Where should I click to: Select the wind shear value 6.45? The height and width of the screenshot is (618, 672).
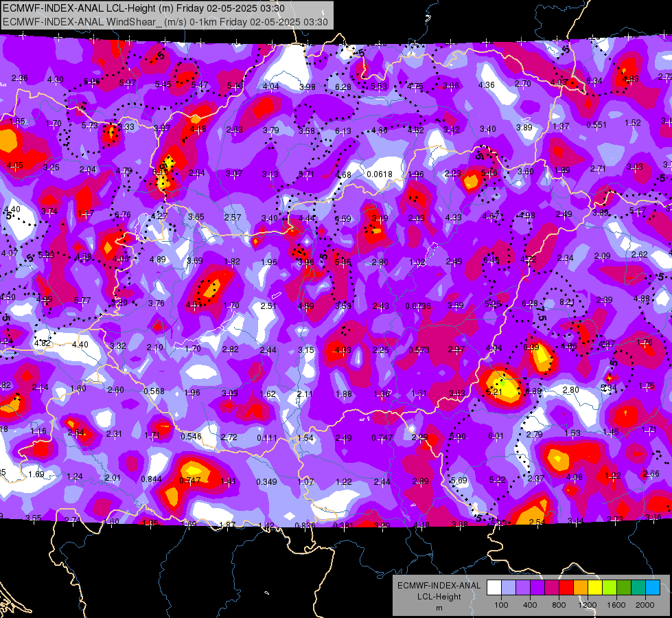point(491,260)
